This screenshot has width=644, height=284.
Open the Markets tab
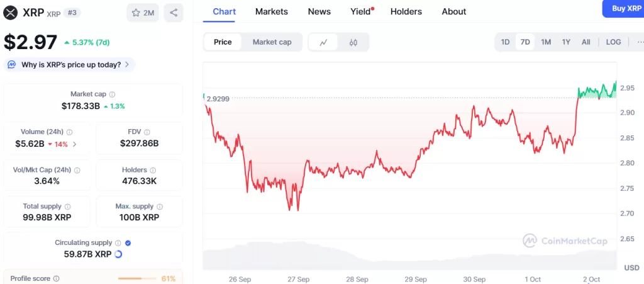pos(272,11)
